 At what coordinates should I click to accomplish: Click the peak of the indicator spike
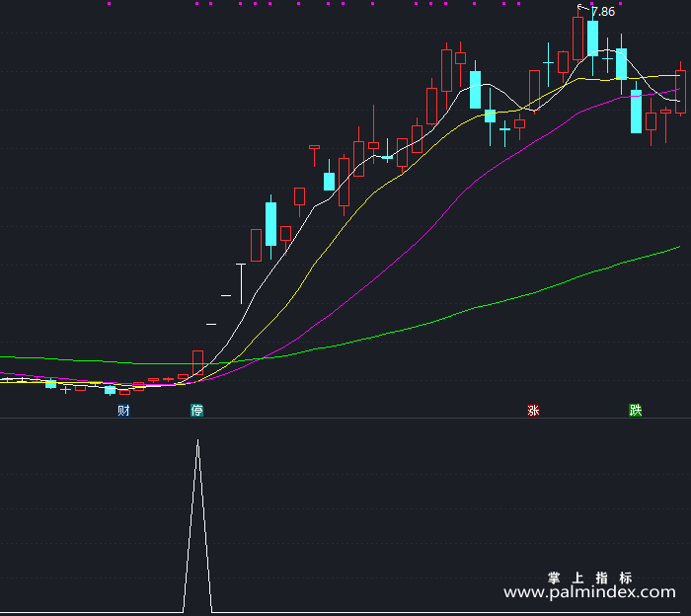click(197, 440)
